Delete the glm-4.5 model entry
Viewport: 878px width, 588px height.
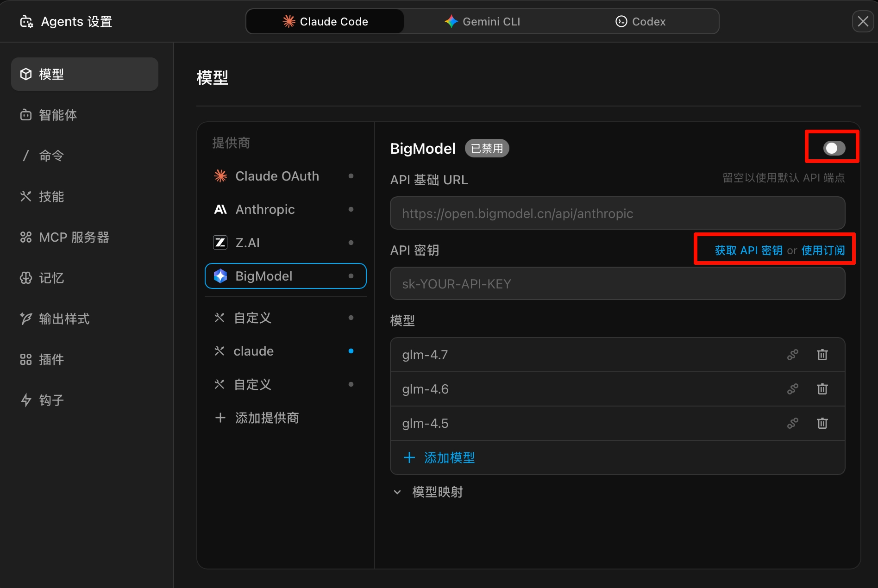822,423
